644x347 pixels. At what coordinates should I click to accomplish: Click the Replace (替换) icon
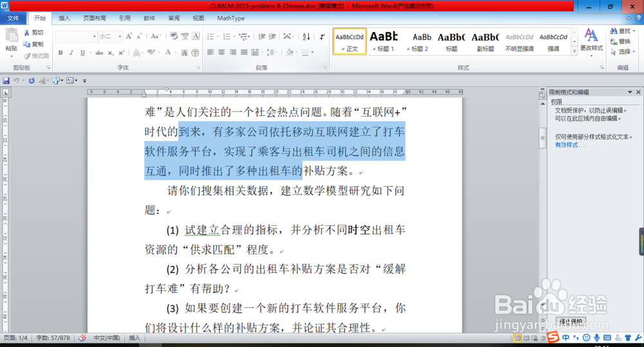coord(614,41)
